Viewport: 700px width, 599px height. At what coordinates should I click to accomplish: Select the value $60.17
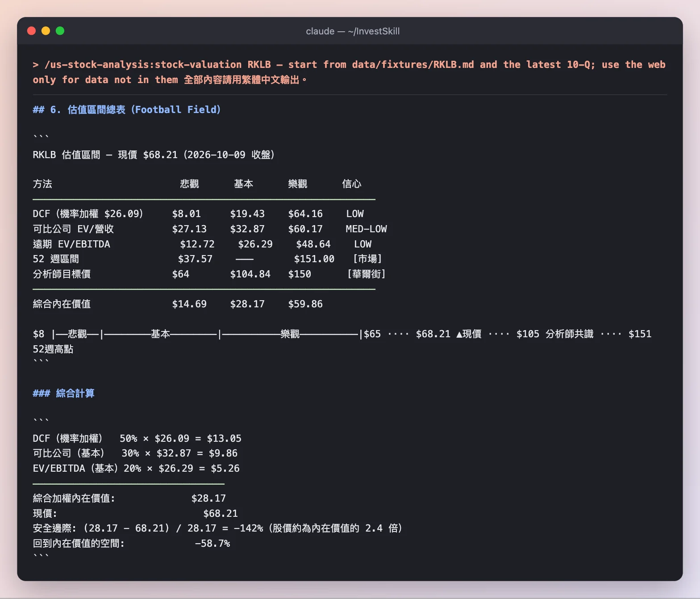pyautogui.click(x=305, y=229)
